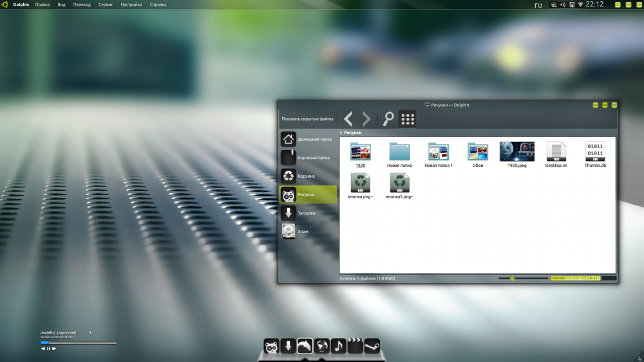
Task: Select the '1920.jpeg' image thumbnail
Action: 516,155
